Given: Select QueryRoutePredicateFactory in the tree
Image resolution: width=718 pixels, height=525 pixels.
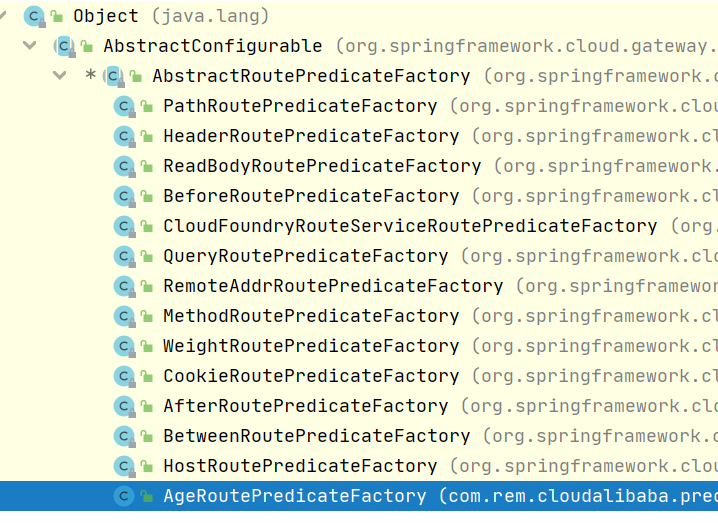Looking at the screenshot, I should pos(306,256).
